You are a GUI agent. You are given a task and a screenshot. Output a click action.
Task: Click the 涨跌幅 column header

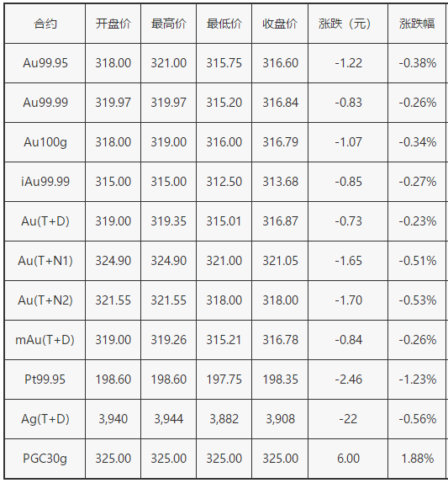click(417, 24)
